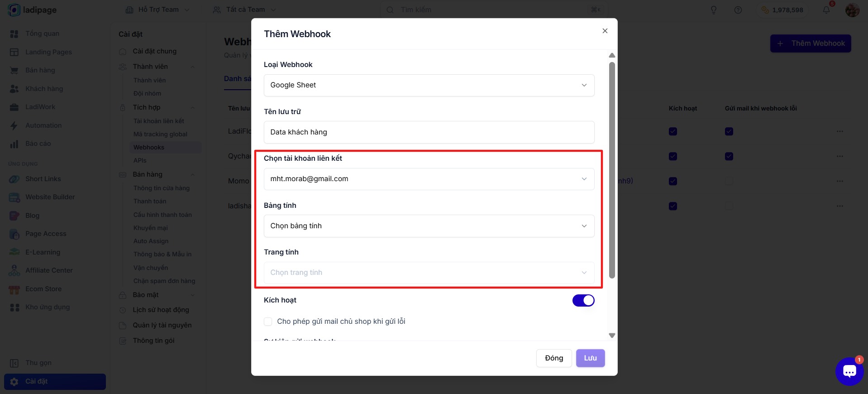Click the Affiliate Center sidebar icon
Screen dimensions: 868x394
(x=14, y=270)
